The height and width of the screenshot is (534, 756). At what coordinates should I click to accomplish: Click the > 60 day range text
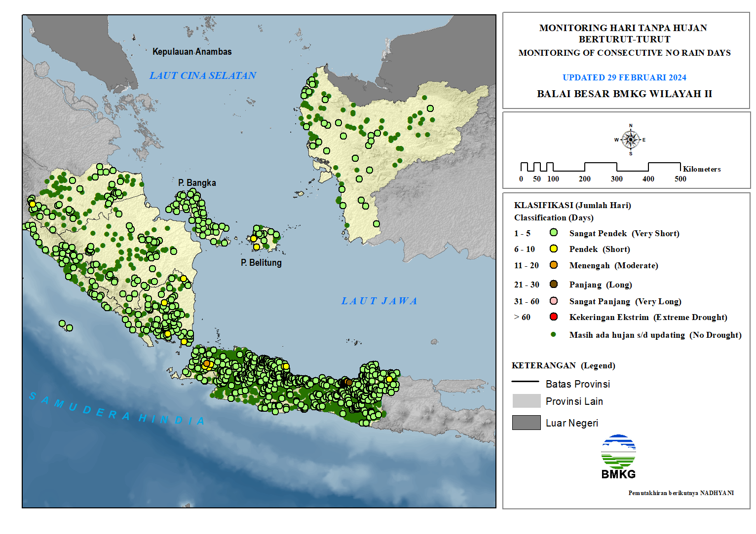point(522,317)
